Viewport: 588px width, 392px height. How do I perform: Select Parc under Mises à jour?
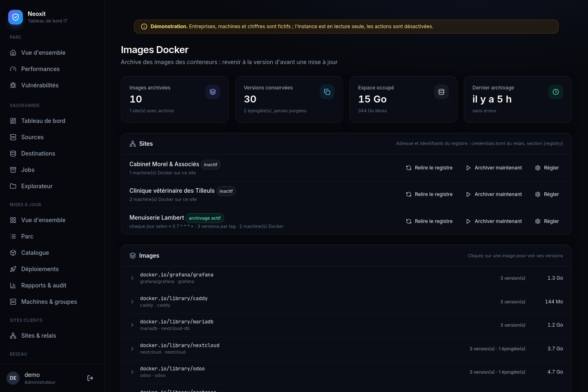52,236
